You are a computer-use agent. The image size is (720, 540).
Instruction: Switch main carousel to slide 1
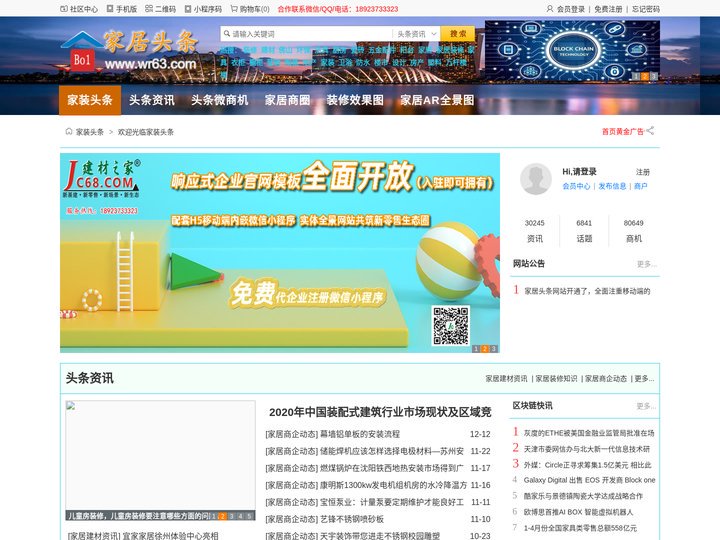(476, 349)
